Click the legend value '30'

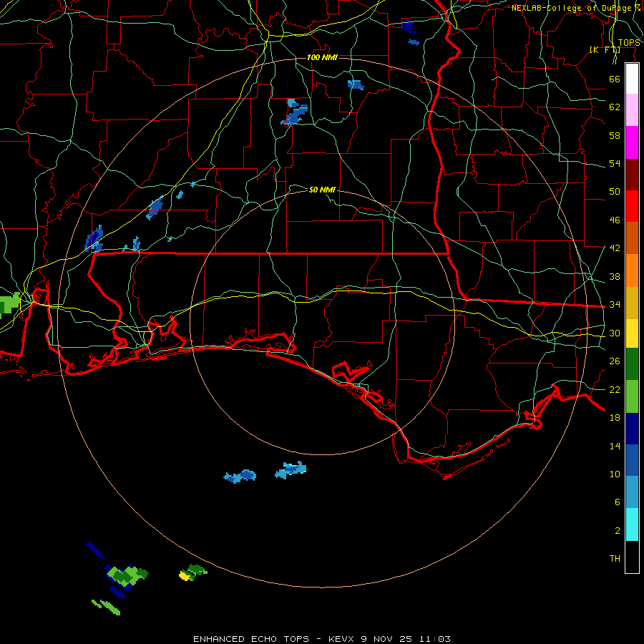pyautogui.click(x=615, y=333)
